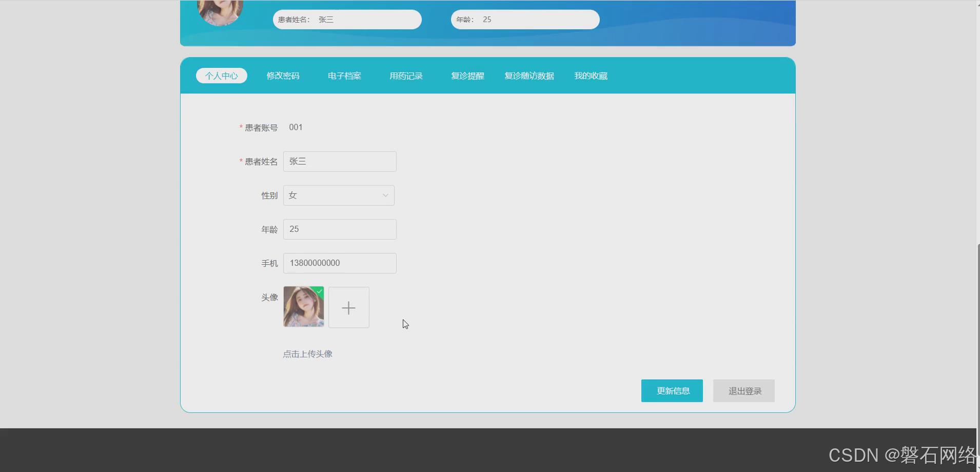Click the green checkmark on the avatar thumbnail

(320, 291)
